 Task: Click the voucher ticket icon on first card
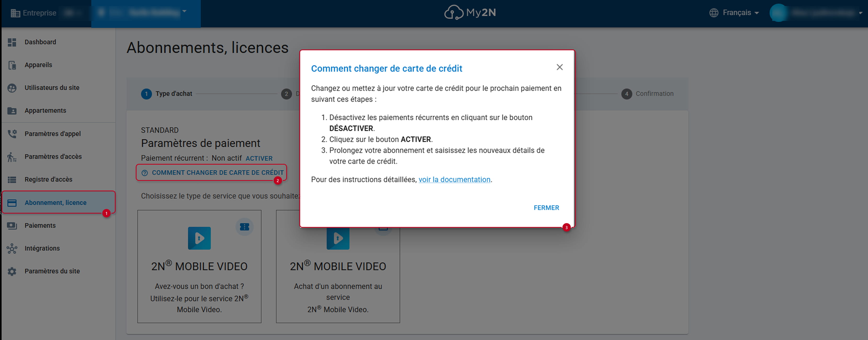pos(245,227)
